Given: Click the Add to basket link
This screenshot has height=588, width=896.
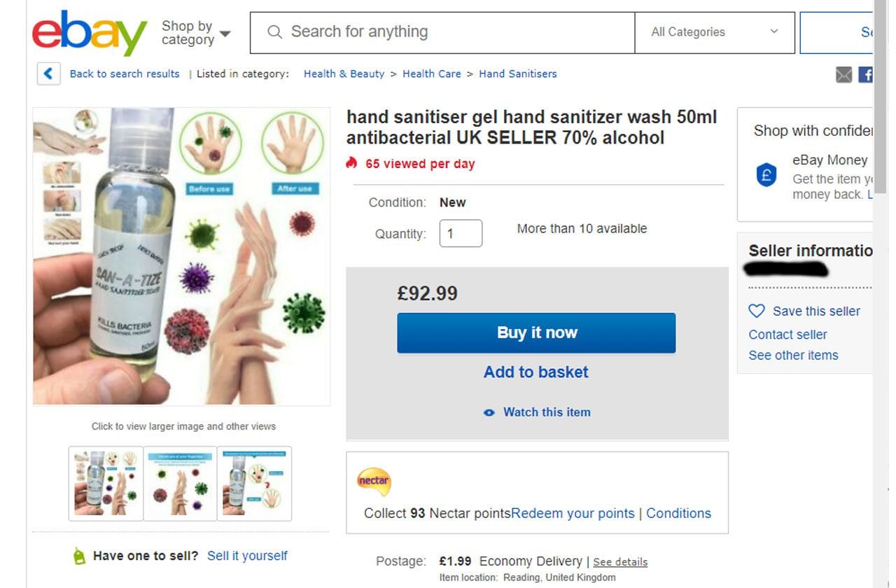Looking at the screenshot, I should (x=536, y=372).
